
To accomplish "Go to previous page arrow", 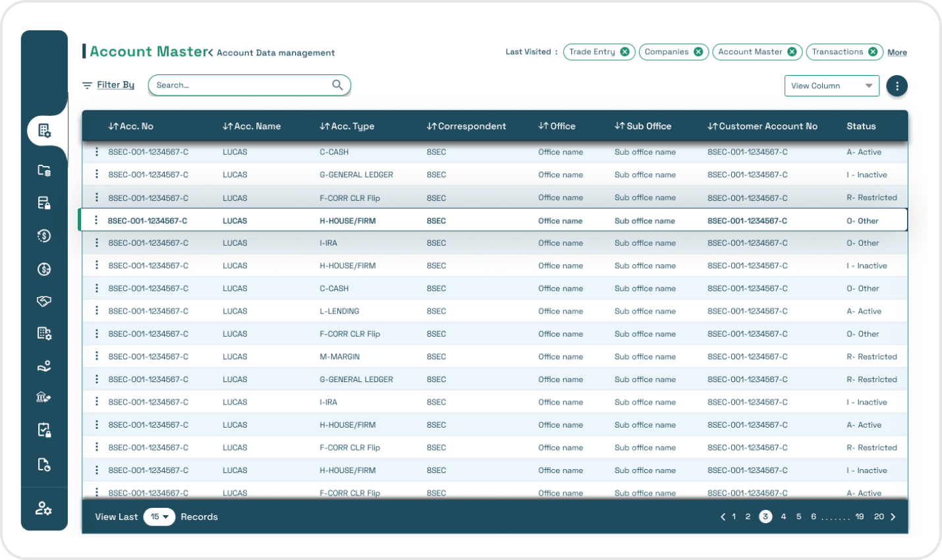I will (x=723, y=517).
